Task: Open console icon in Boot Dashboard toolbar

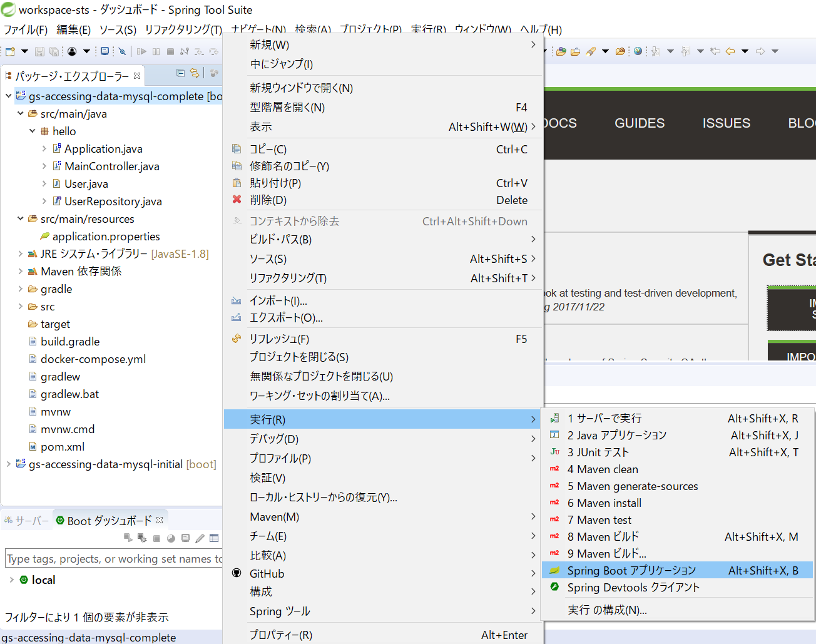Action: (x=185, y=538)
